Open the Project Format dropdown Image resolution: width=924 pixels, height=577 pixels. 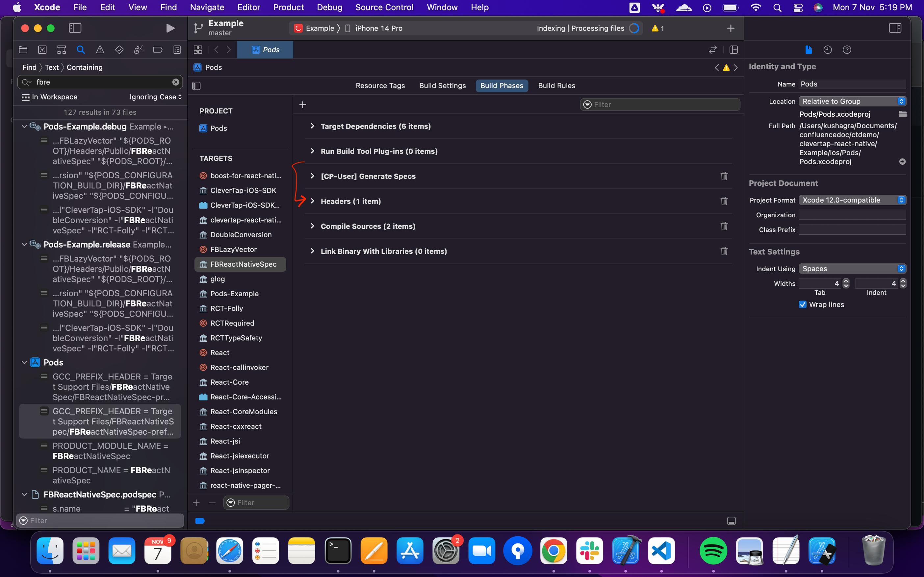(x=852, y=200)
